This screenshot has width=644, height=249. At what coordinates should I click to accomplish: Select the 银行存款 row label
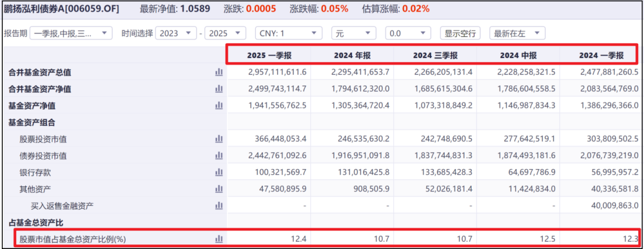pyautogui.click(x=35, y=172)
